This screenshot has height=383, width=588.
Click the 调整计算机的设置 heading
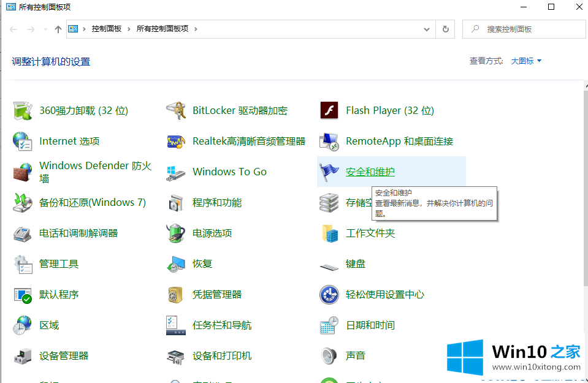tap(51, 62)
